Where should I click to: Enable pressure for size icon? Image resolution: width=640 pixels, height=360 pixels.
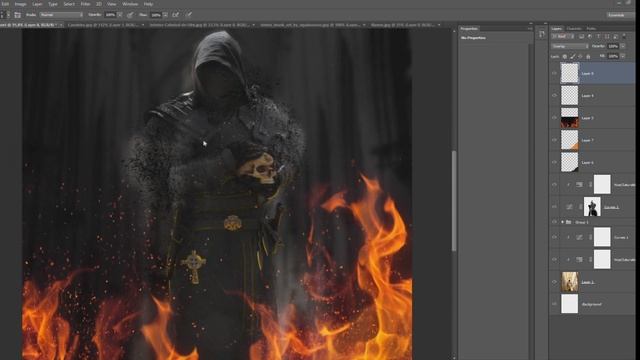click(189, 15)
